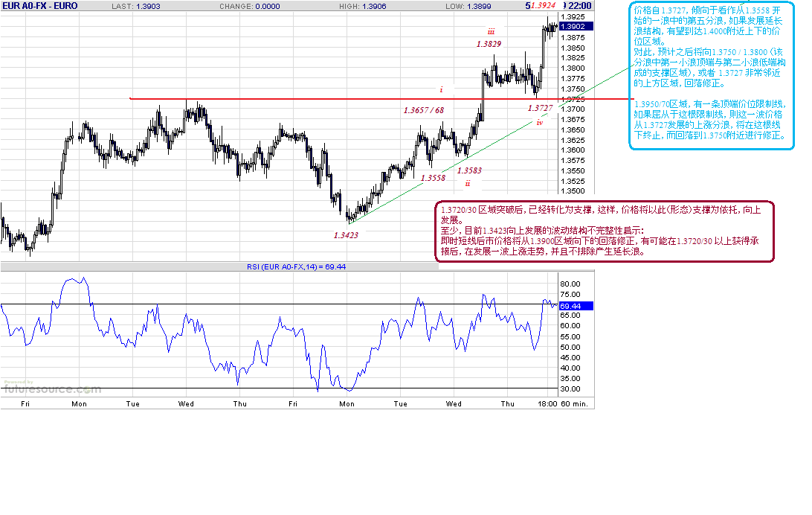Click the 1.3575 price axis label
Image resolution: width=812 pixels, height=515 pixels.
pyautogui.click(x=573, y=160)
